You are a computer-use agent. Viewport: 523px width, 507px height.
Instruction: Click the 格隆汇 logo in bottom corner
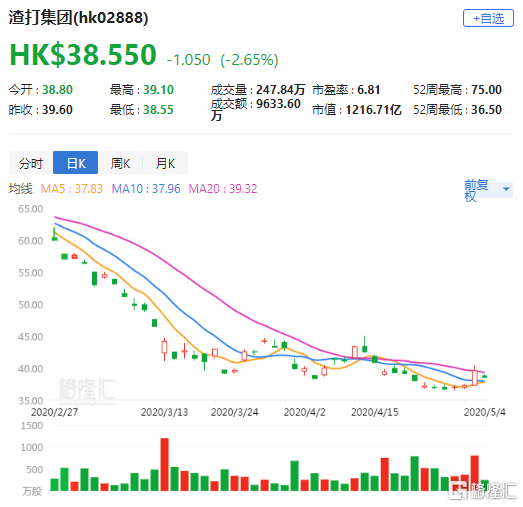[x=482, y=490]
